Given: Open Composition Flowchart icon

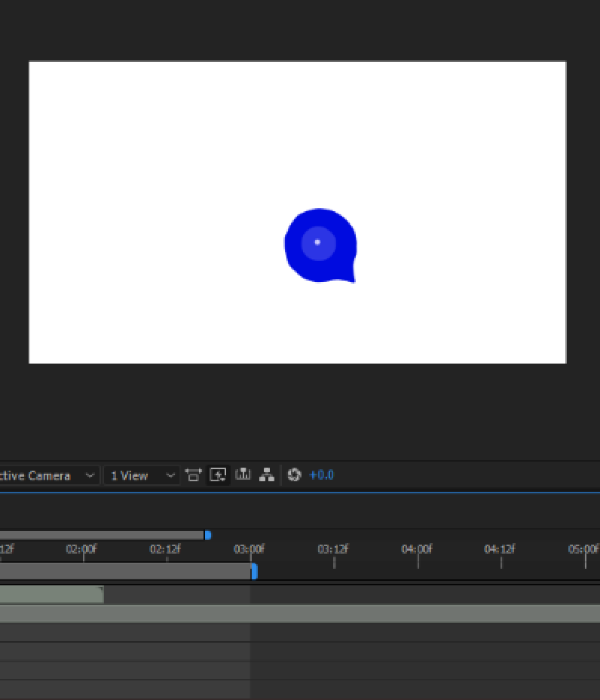Looking at the screenshot, I should (267, 475).
